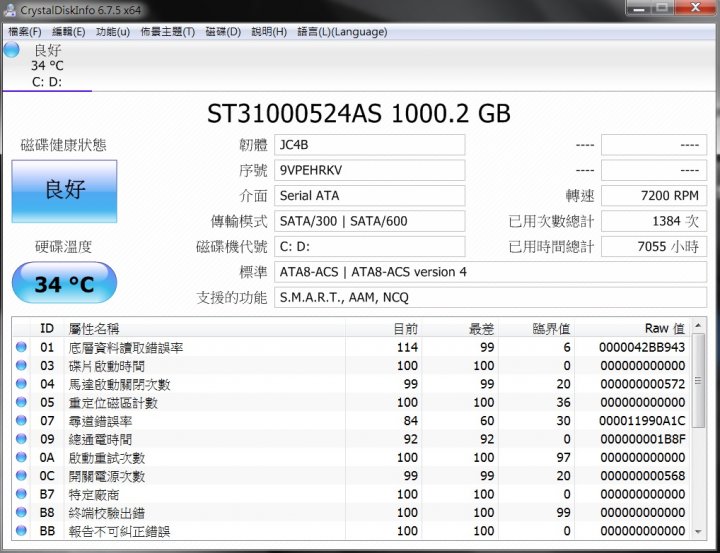Select the row 報告不可糾正錯誤
This screenshot has width=720, height=553.
351,531
